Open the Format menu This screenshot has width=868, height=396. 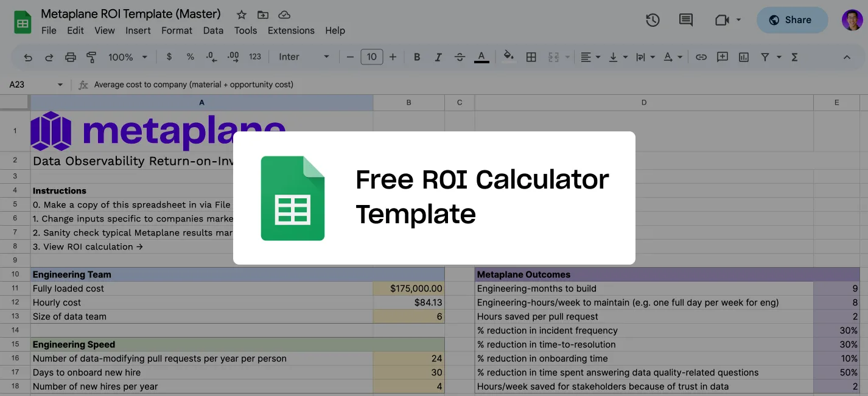[x=177, y=30]
